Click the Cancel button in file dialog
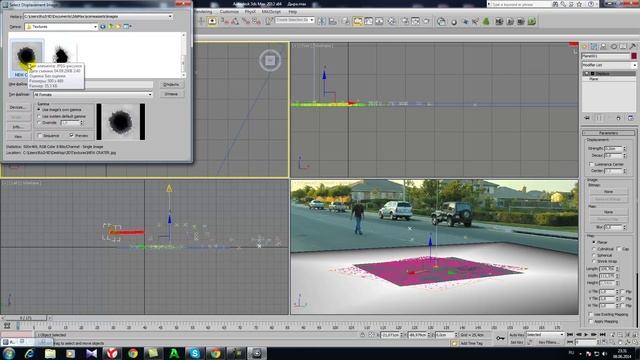 coord(171,94)
